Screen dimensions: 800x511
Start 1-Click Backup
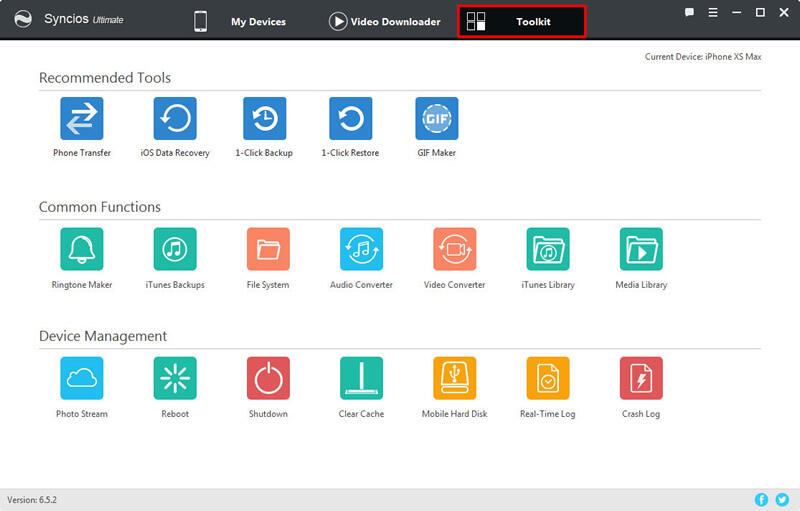tap(264, 119)
